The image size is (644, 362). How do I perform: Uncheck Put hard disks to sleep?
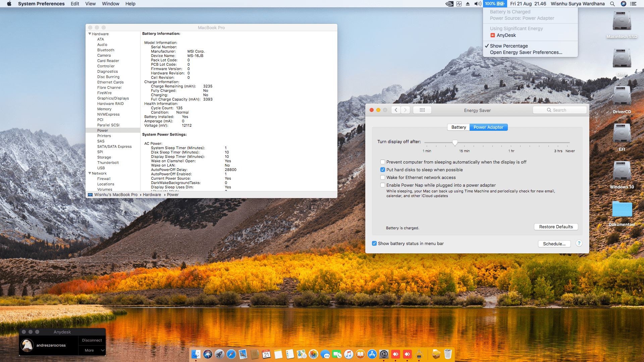[383, 170]
